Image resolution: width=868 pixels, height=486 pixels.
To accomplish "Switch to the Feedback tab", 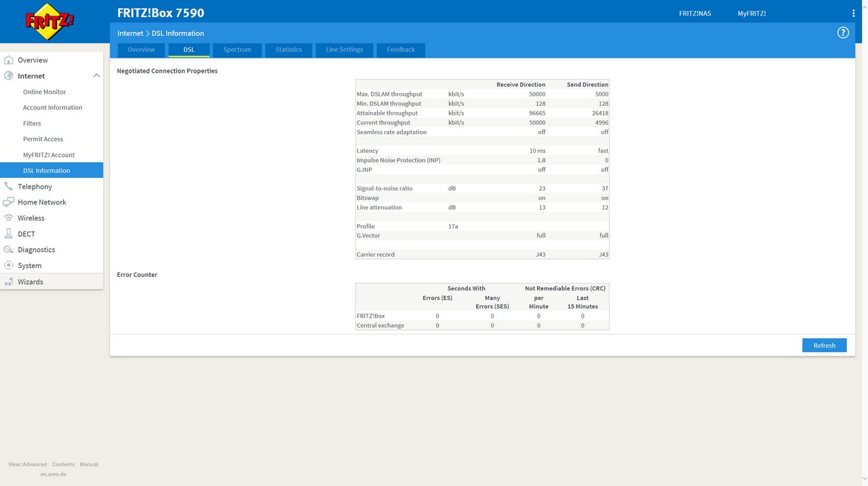I will (x=401, y=50).
